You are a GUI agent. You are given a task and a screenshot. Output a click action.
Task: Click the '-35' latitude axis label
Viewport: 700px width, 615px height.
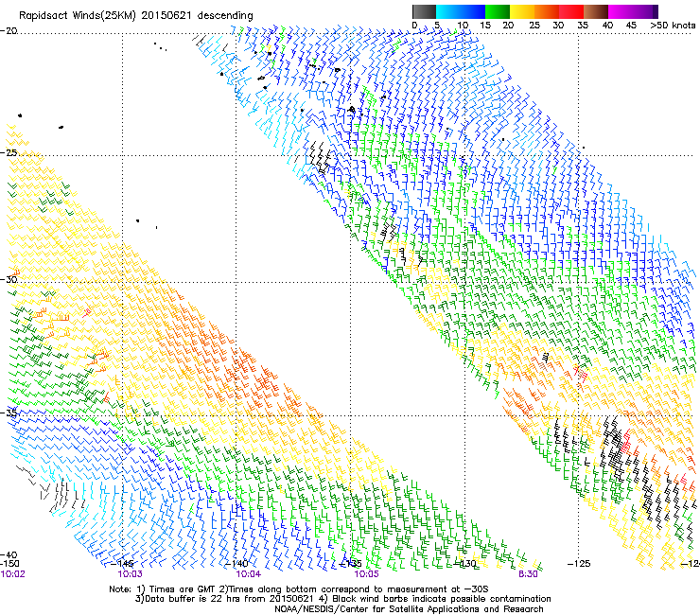pyautogui.click(x=9, y=413)
